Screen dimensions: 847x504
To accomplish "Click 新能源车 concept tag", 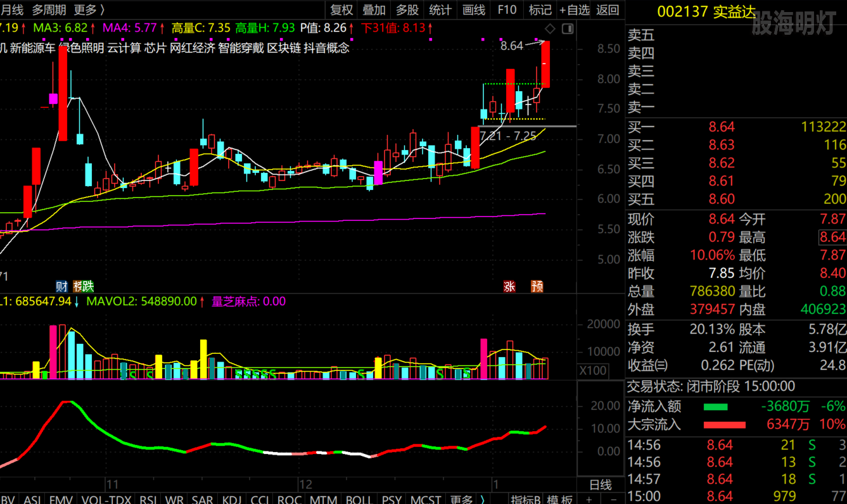I will 32,47.
